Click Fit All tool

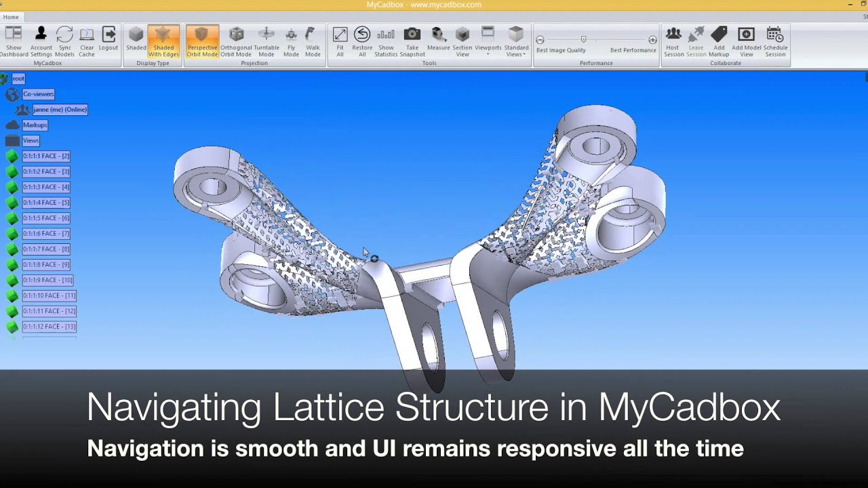[340, 41]
